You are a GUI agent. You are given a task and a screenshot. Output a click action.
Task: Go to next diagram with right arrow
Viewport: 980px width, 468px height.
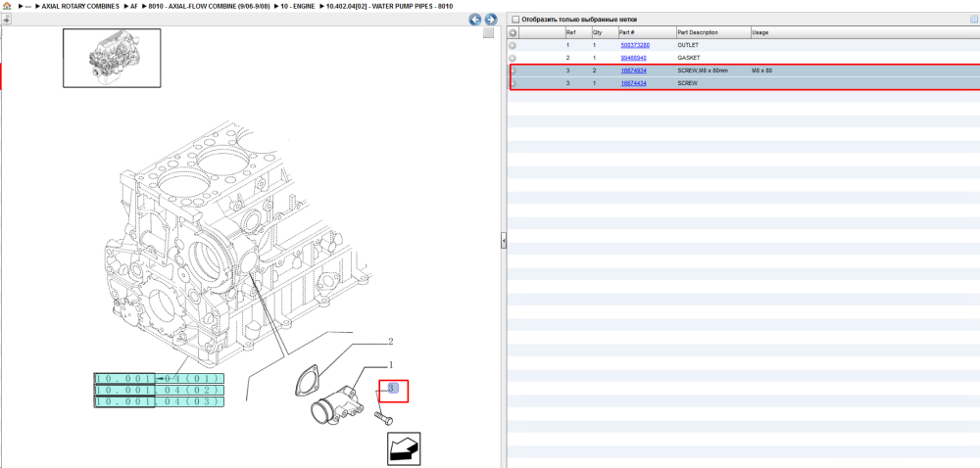click(x=491, y=20)
